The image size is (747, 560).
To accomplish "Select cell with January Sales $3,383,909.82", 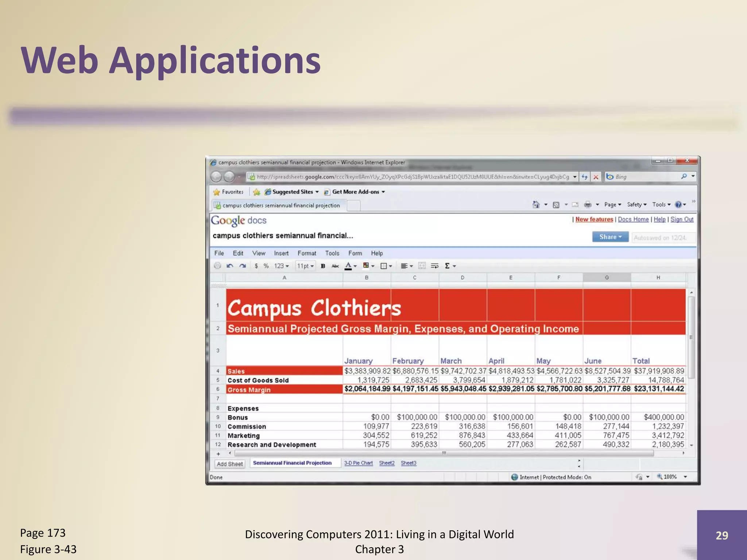I will (x=367, y=371).
